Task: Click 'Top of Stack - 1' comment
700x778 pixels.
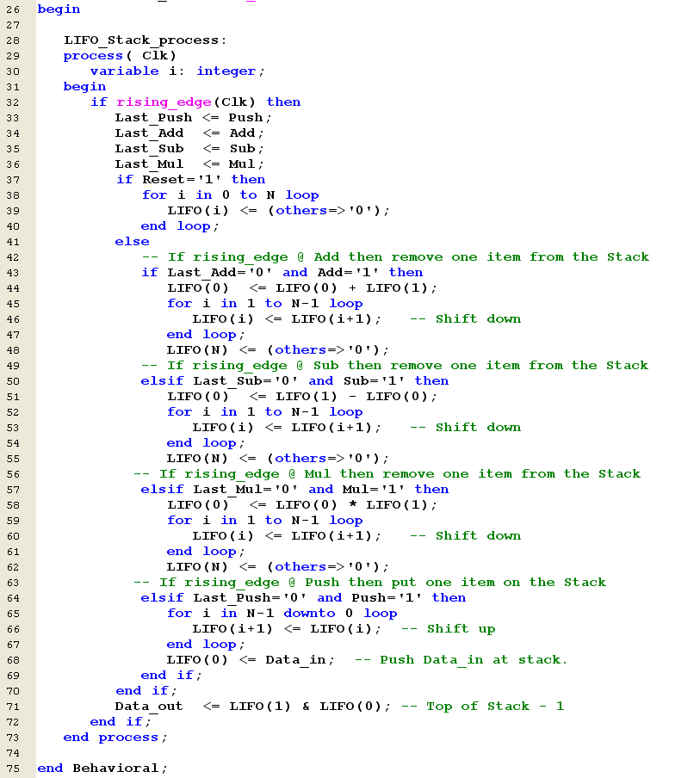Action: [482, 706]
